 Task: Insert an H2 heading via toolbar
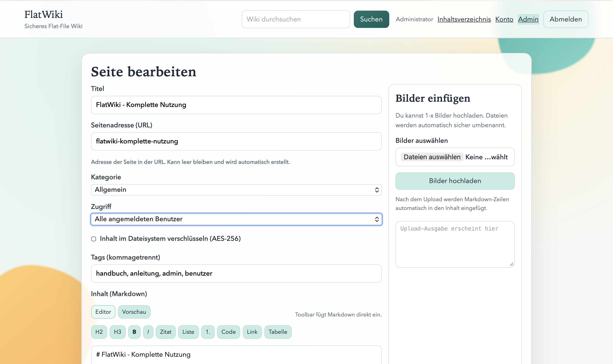[x=99, y=332]
